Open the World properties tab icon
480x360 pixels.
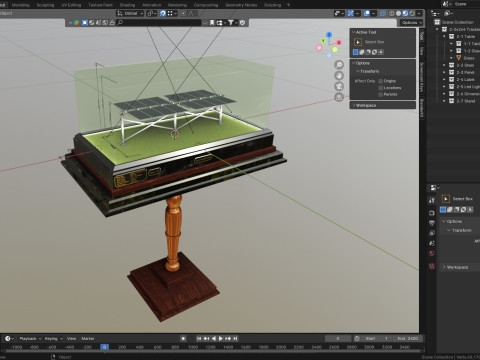pyautogui.click(x=432, y=253)
